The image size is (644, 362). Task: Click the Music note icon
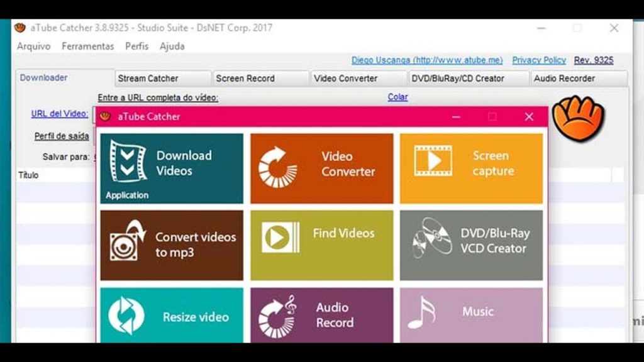(x=421, y=313)
